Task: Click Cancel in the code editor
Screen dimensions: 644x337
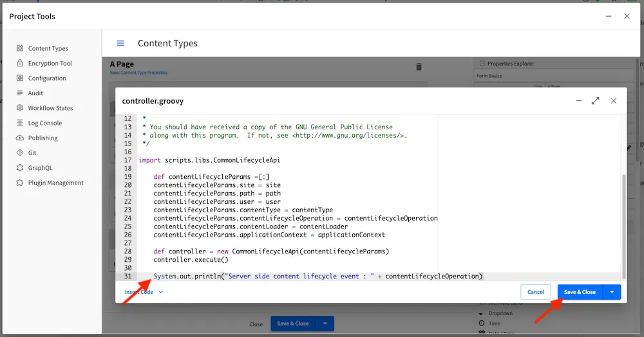Action: pyautogui.click(x=536, y=292)
